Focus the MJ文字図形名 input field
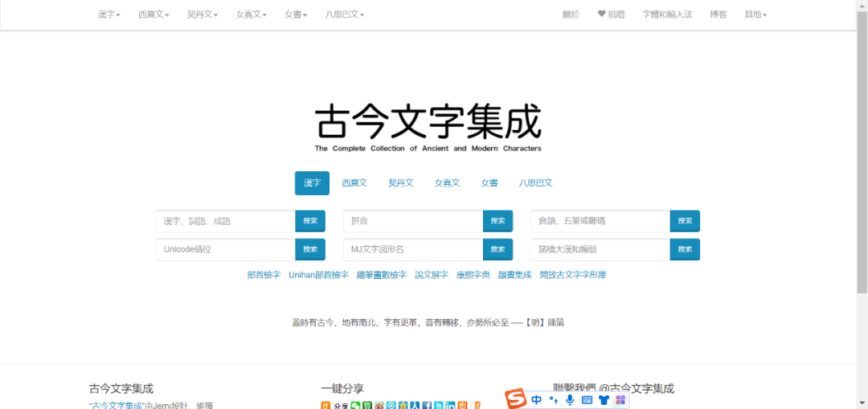The height and width of the screenshot is (409, 868). point(413,250)
